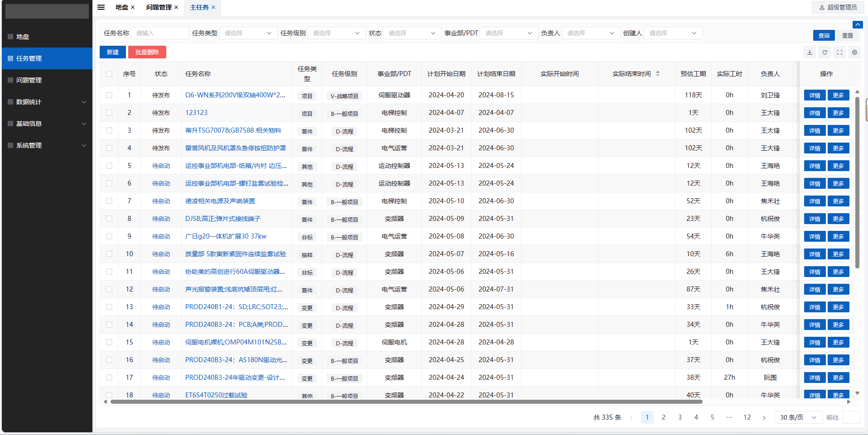Toggle the hamburger sidebar collapse icon
This screenshot has height=435, width=868.
(x=101, y=7)
